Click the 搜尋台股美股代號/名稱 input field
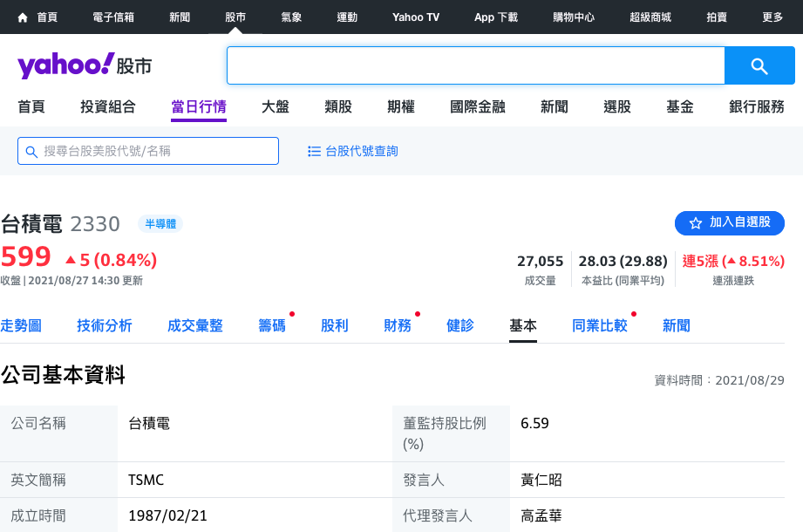The width and height of the screenshot is (803, 532). tap(148, 151)
